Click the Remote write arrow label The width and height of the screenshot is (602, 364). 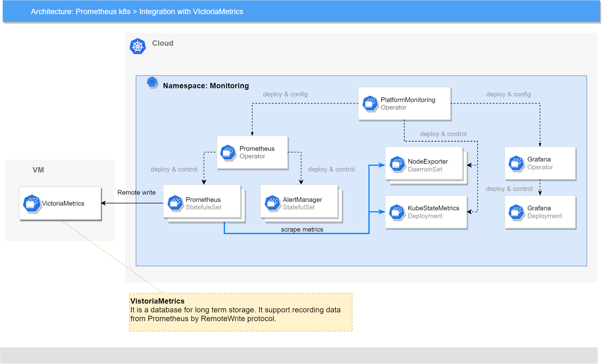pos(136,192)
